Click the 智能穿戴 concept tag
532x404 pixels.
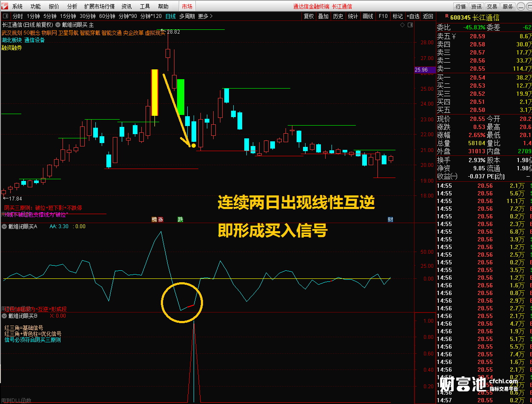90,33
